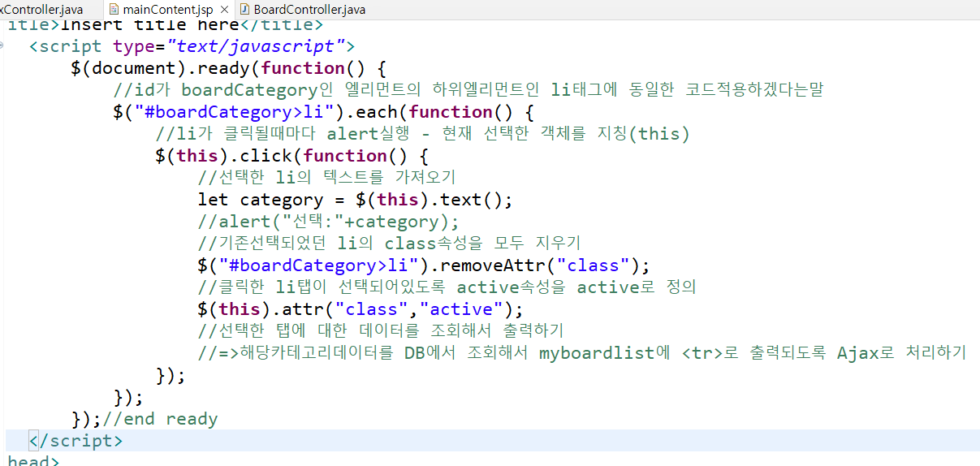980x466 pixels.
Task: Click the script type="text/javascript" opening tag
Action: pyautogui.click(x=192, y=46)
